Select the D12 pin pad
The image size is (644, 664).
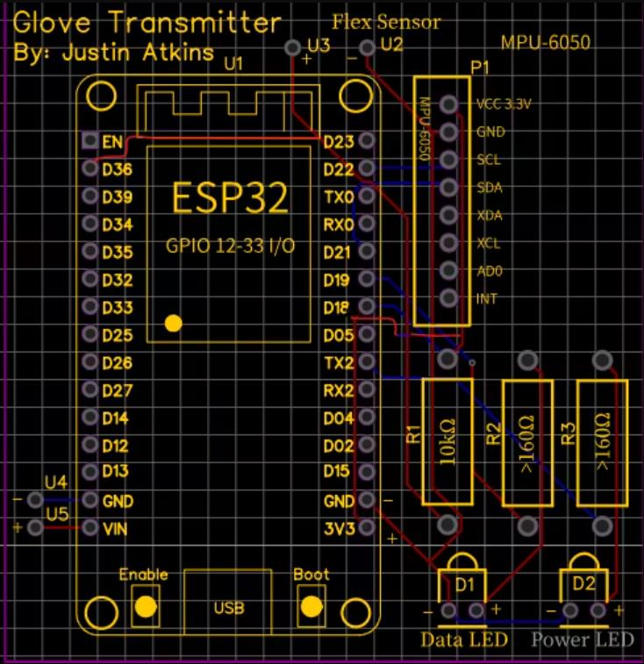pos(89,445)
